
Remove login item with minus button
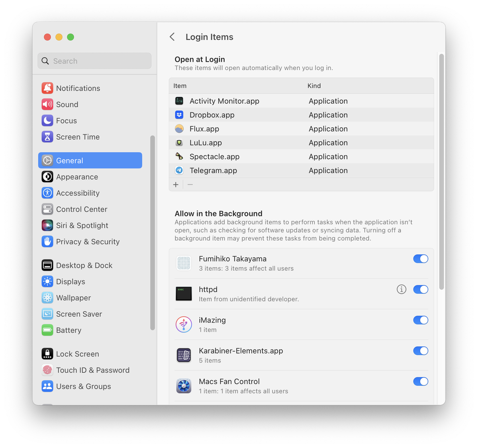(190, 185)
